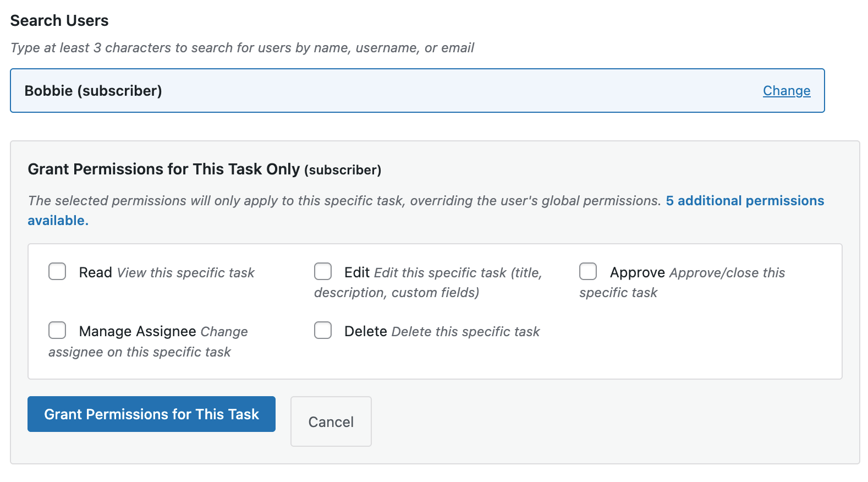The width and height of the screenshot is (868, 482).
Task: Click the 'Type at least 3 characters' hint
Action: (242, 48)
